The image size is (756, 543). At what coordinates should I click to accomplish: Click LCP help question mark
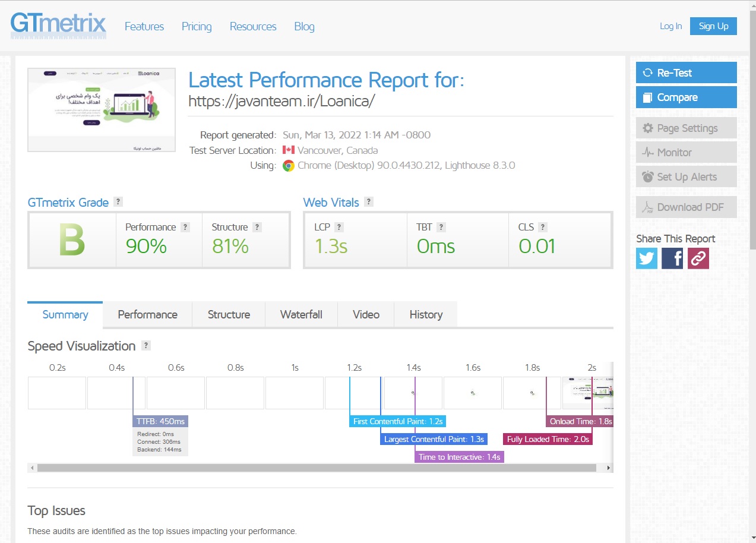pos(339,227)
